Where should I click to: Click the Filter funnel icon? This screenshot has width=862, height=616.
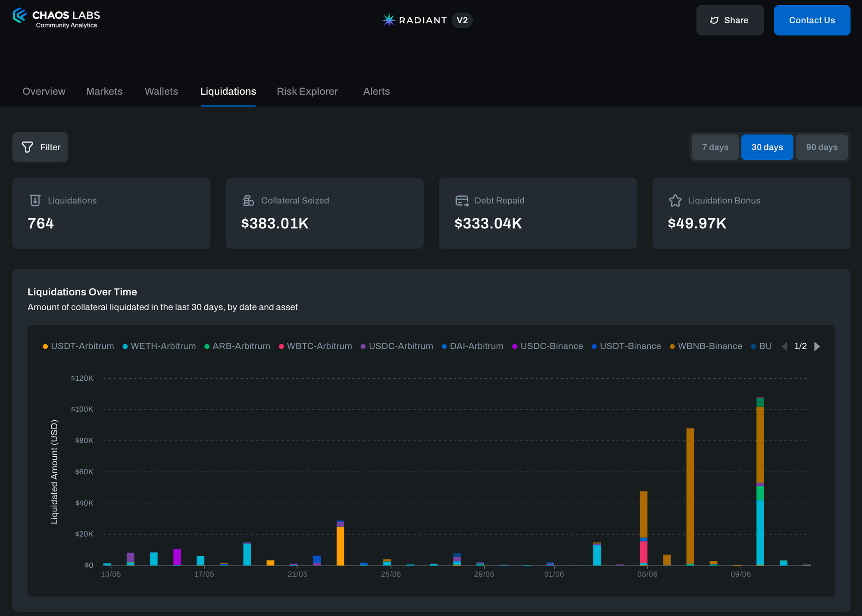click(28, 147)
